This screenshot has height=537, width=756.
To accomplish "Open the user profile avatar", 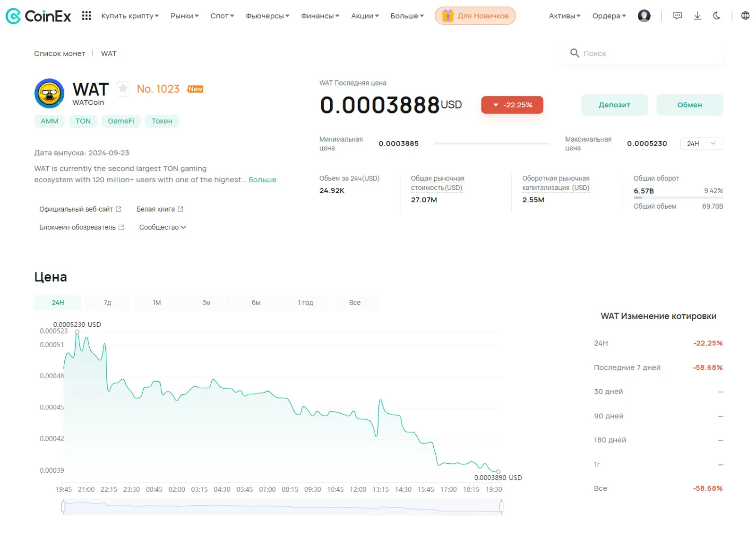I will click(644, 16).
